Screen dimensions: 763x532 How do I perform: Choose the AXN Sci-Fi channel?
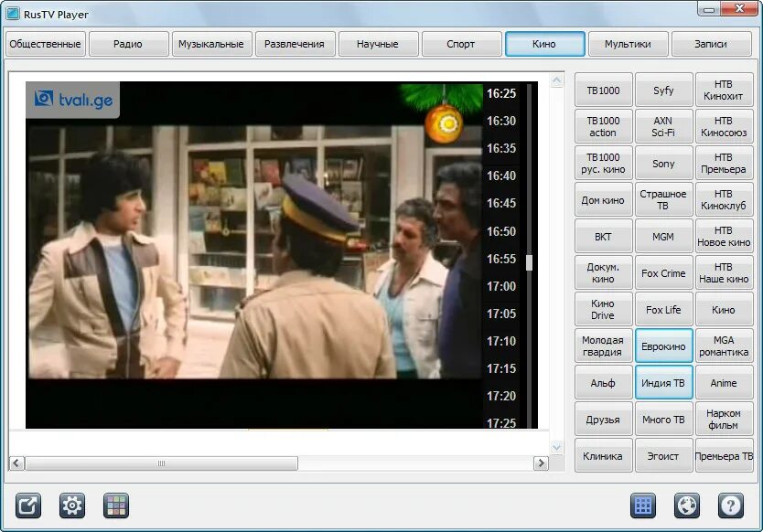[663, 126]
